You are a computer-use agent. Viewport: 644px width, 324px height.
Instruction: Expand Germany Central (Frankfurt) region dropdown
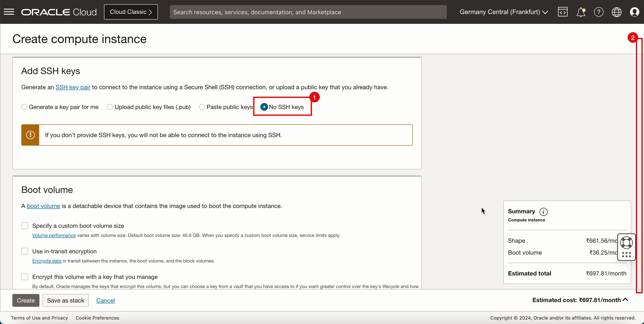tap(504, 12)
